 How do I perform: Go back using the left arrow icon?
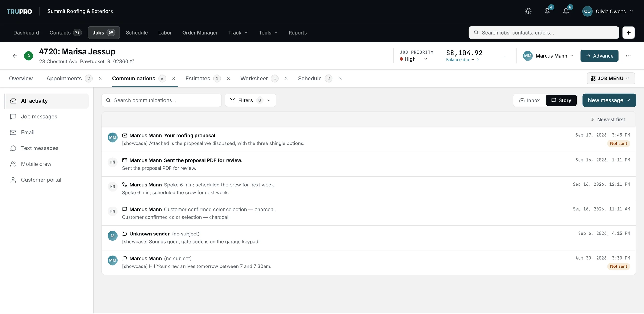tap(15, 56)
